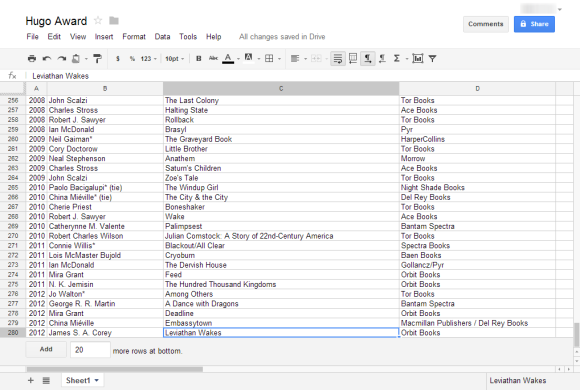The width and height of the screenshot is (580, 390).
Task: Open the sum functions icon
Action: pyautogui.click(x=397, y=58)
